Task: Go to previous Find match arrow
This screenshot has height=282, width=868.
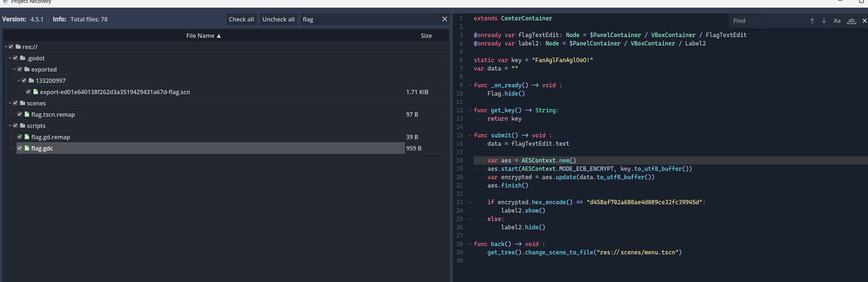Action: pos(812,21)
